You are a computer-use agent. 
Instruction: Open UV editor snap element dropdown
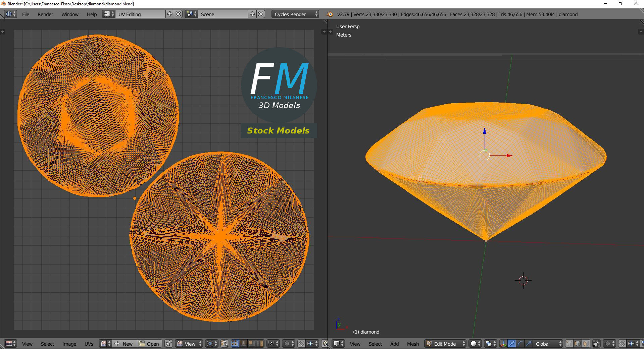312,344
